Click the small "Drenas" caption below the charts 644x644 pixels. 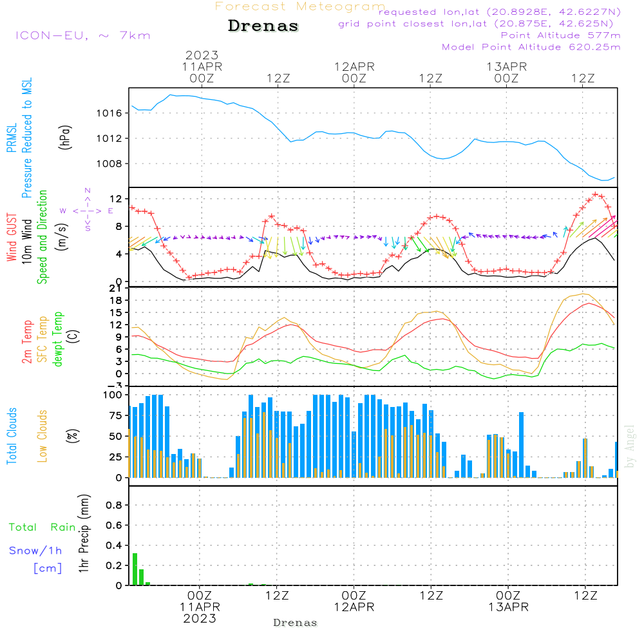tap(295, 623)
